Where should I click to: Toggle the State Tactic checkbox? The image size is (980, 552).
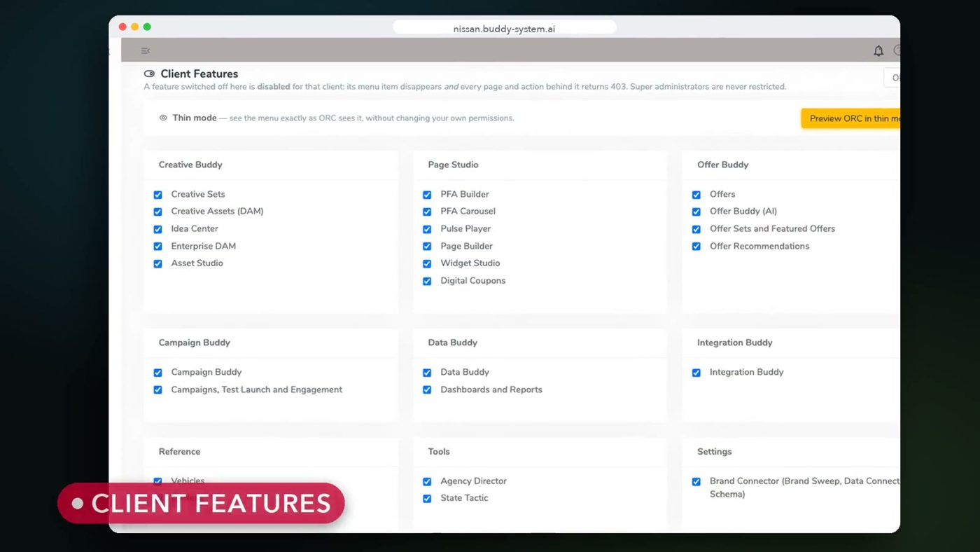pyautogui.click(x=427, y=499)
